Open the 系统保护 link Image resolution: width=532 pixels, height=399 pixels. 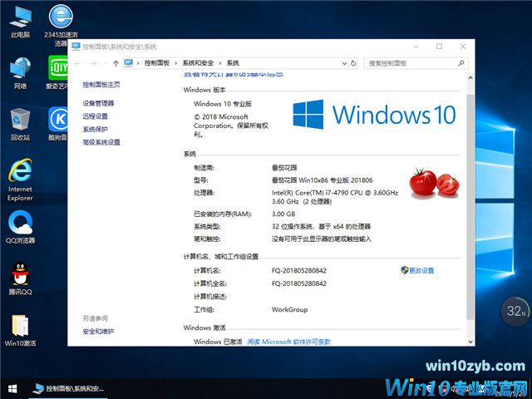95,130
